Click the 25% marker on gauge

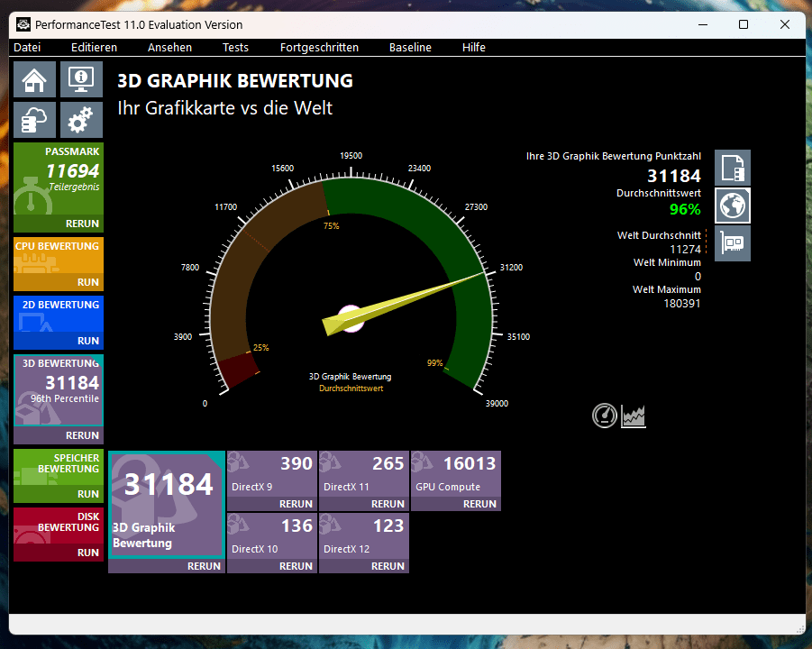pos(260,348)
